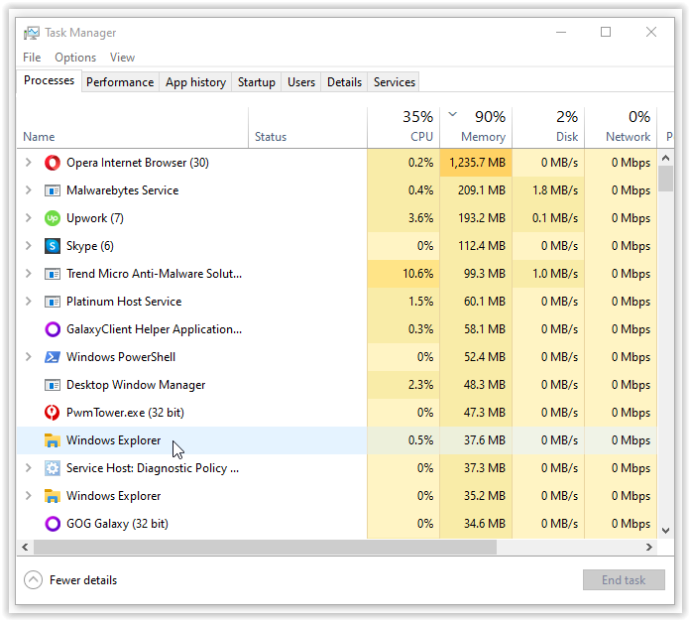690x621 pixels.
Task: Click the horizontal scrollbar right arrow
Action: pos(649,547)
